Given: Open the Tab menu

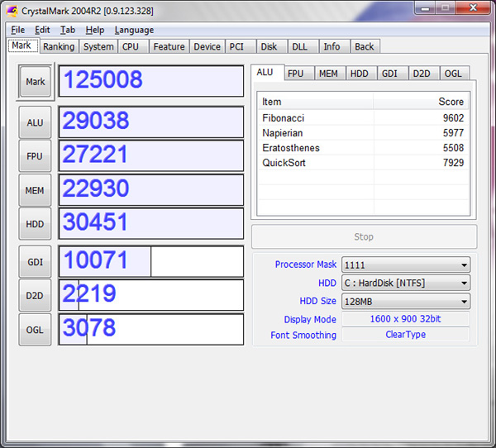Looking at the screenshot, I should point(68,30).
